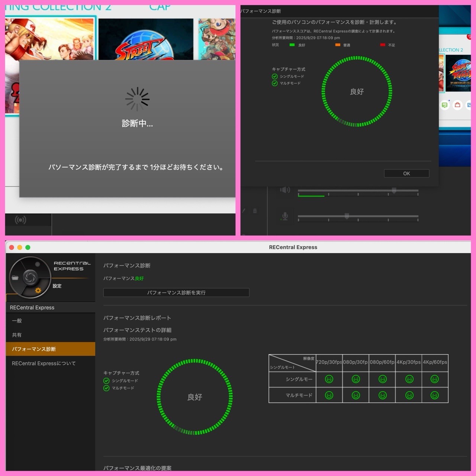Toggle マルチモード check in the diagnosis dialog

(x=275, y=83)
